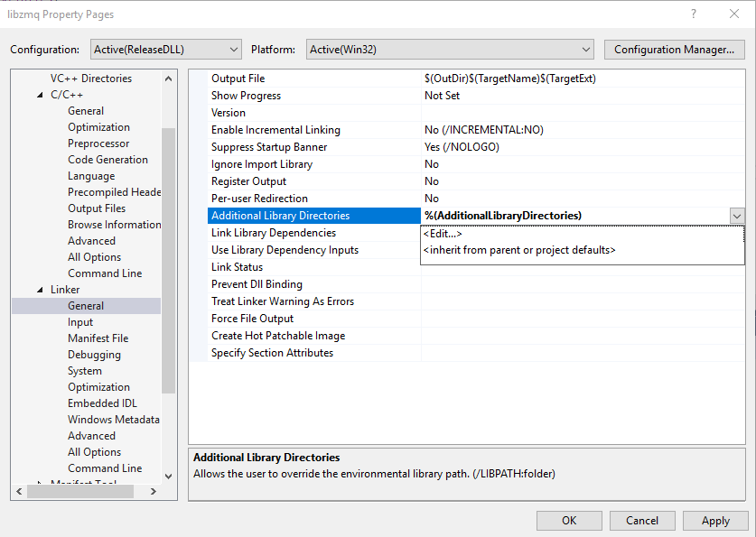Collapse the Linker tree node
756x537 pixels.
point(40,290)
